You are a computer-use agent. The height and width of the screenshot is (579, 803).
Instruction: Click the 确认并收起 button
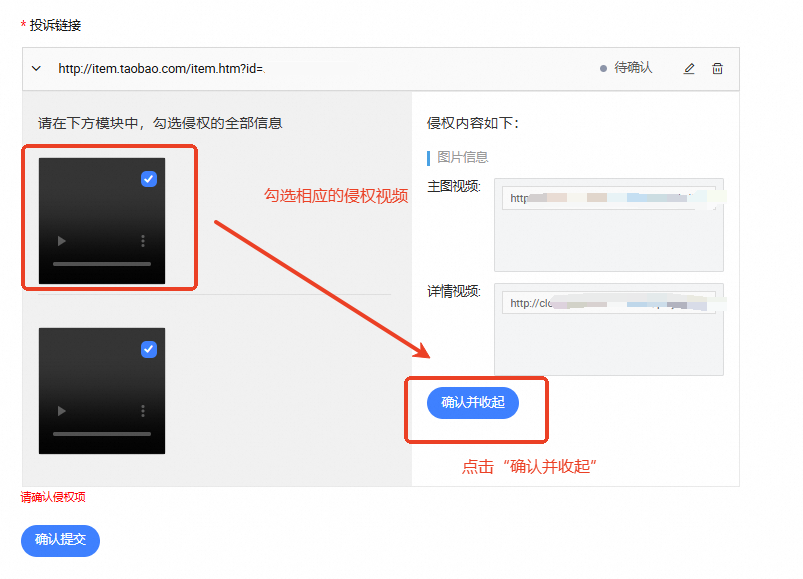(473, 403)
